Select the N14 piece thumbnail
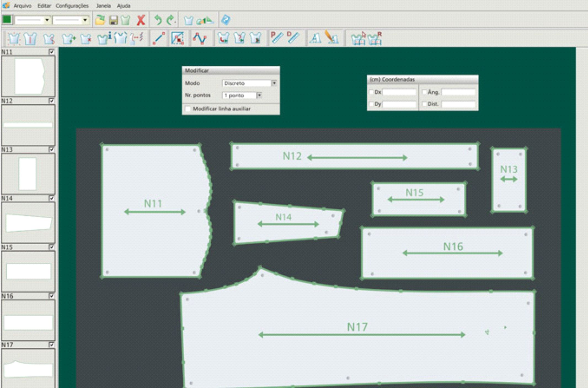This screenshot has height=388, width=588. click(x=28, y=222)
